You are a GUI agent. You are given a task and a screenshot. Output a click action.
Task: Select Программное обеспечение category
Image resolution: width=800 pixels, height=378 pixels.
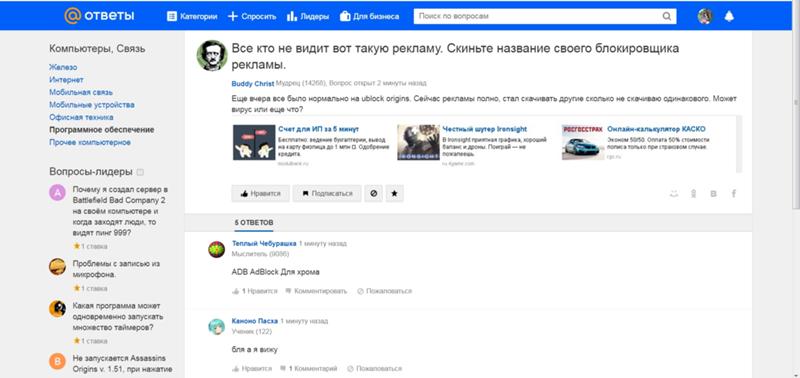pos(102,130)
